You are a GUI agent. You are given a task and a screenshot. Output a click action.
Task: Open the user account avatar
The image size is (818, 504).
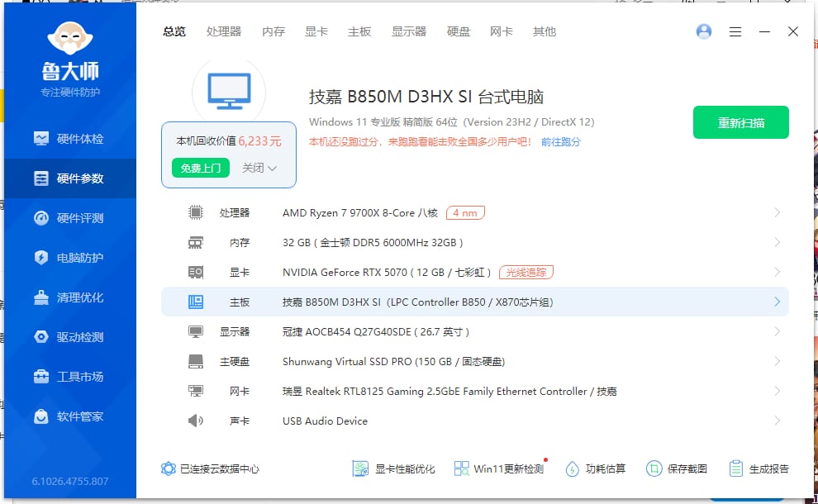(704, 32)
